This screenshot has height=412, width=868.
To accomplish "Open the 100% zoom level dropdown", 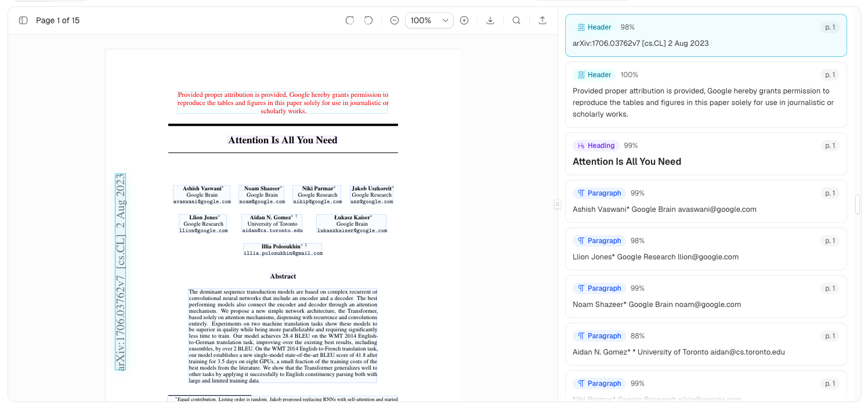I will click(429, 20).
